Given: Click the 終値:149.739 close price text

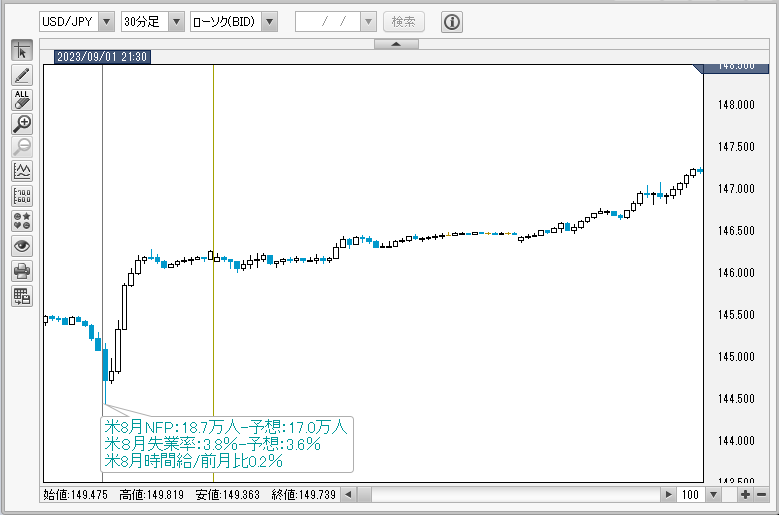Looking at the screenshot, I should [304, 495].
